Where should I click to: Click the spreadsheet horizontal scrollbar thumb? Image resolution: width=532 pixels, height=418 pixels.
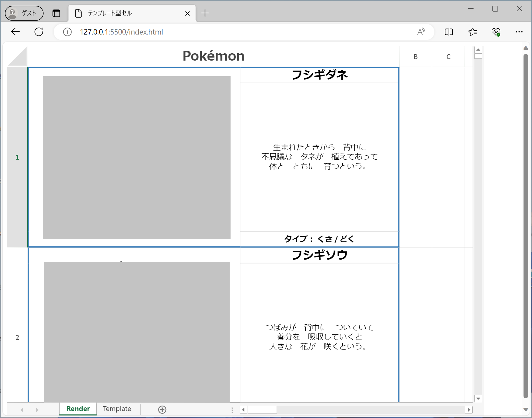(x=262, y=410)
